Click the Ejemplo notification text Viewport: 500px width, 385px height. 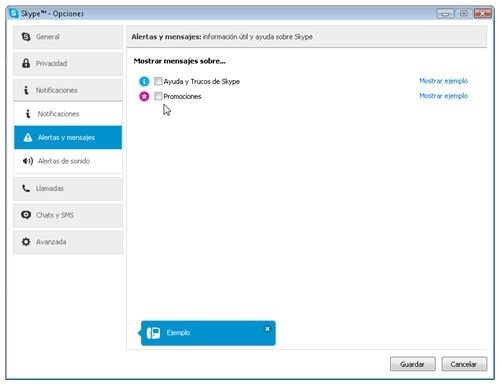click(x=178, y=333)
